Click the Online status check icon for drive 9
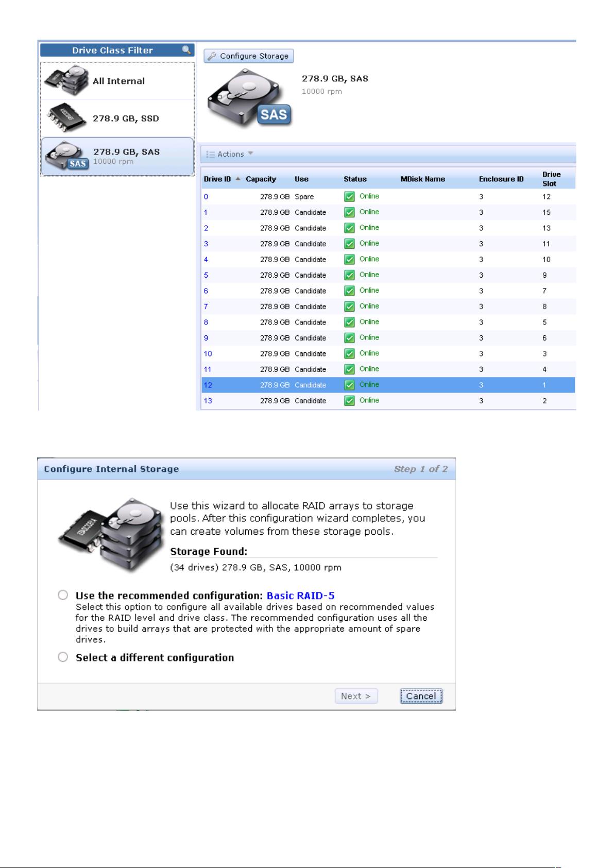Viewport: 614px width, 868px height. (x=349, y=338)
